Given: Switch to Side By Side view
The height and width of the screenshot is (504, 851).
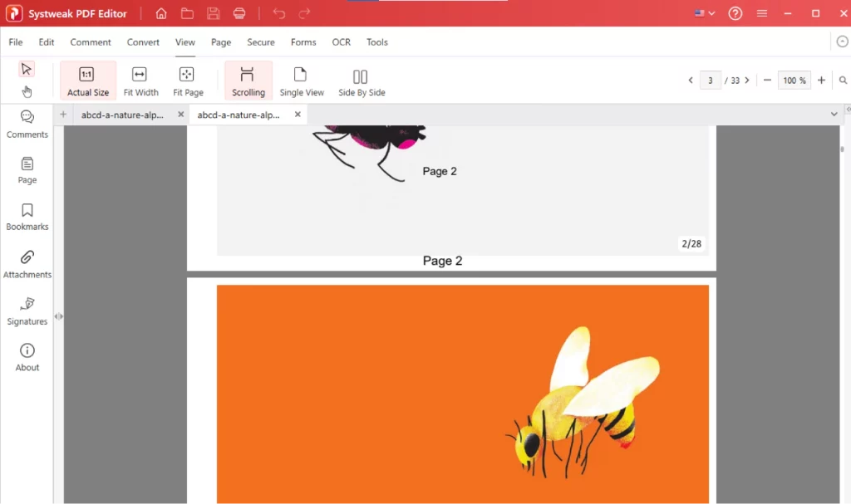Looking at the screenshot, I should point(362,81).
